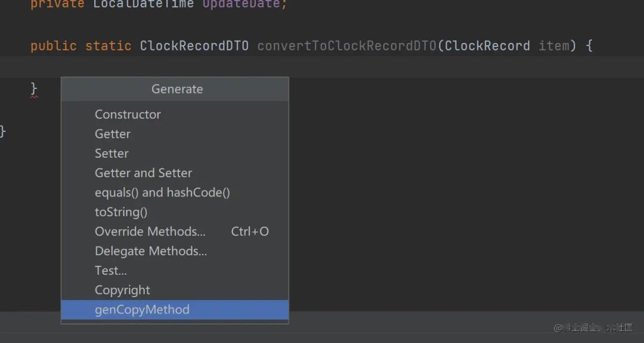This screenshot has width=644, height=343.
Task: Choose toString() from the popup
Action: coord(121,212)
